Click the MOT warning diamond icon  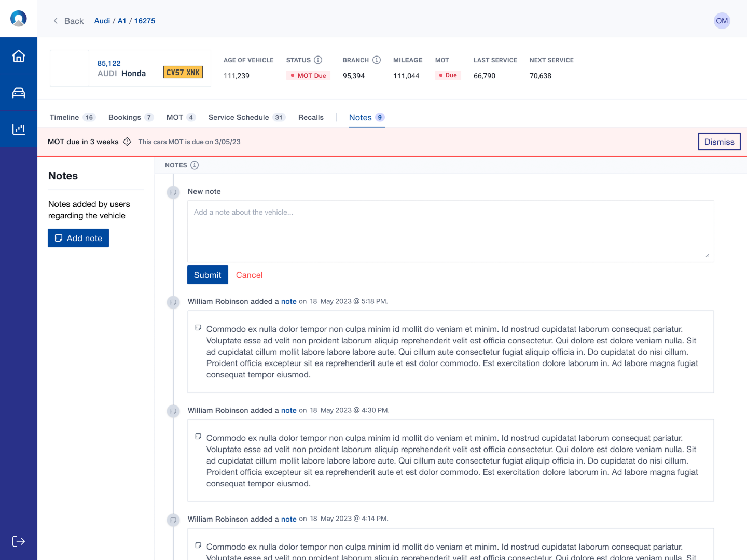coord(127,141)
